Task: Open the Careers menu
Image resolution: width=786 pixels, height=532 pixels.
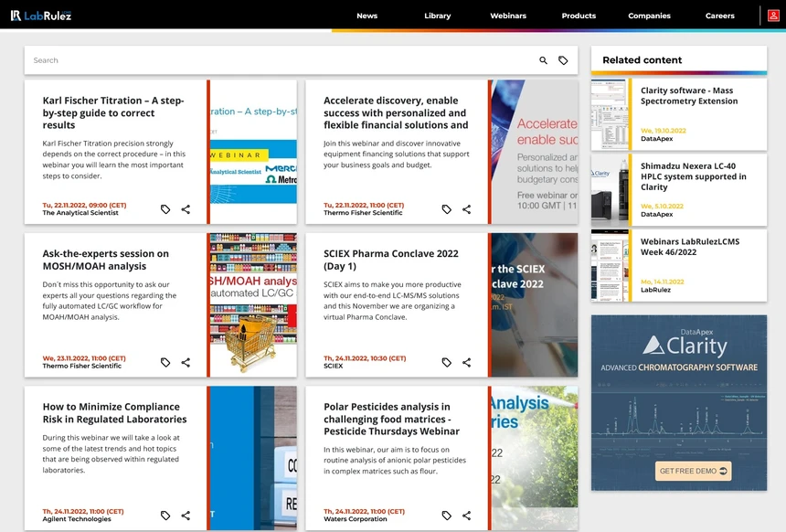Action: tap(720, 16)
